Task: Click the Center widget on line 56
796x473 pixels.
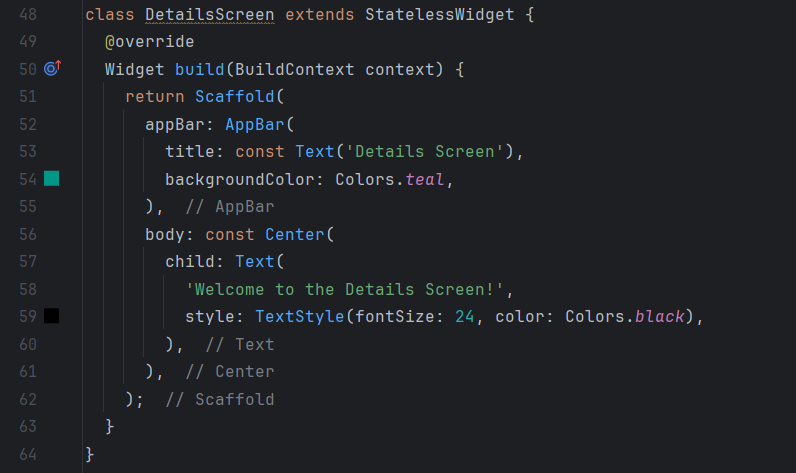Action: (x=294, y=234)
